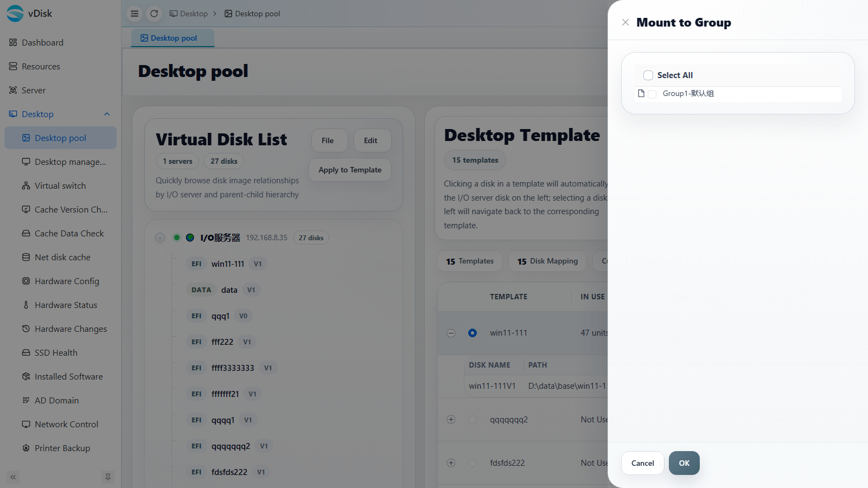The image size is (868, 488).
Task: Open the 15 Disk Mapping tab
Action: click(x=548, y=261)
